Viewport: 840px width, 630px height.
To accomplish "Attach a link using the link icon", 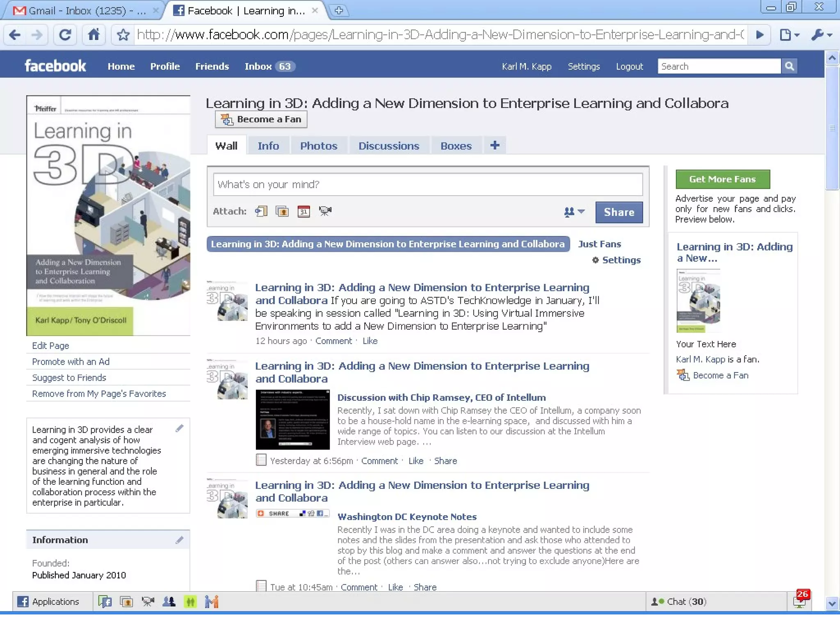I will (261, 211).
